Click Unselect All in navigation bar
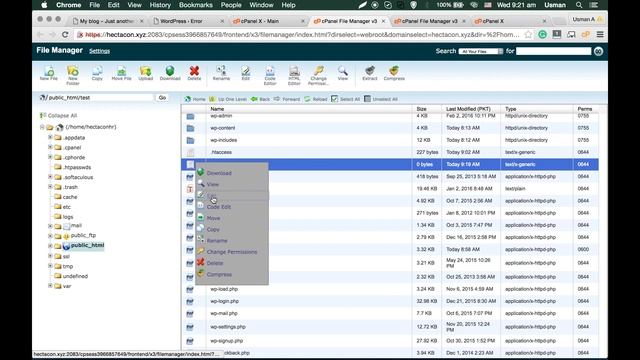 click(381, 99)
